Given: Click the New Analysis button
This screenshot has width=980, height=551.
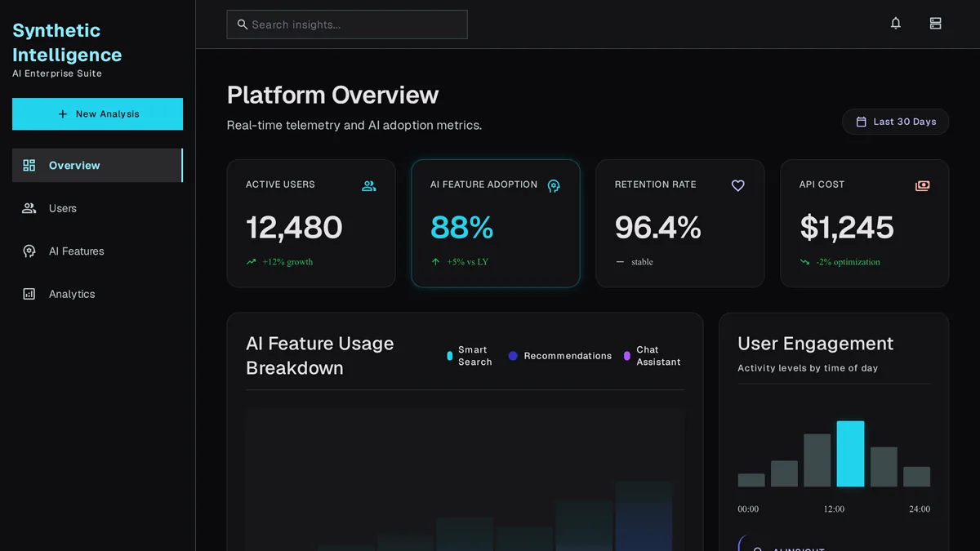Looking at the screenshot, I should (x=97, y=114).
